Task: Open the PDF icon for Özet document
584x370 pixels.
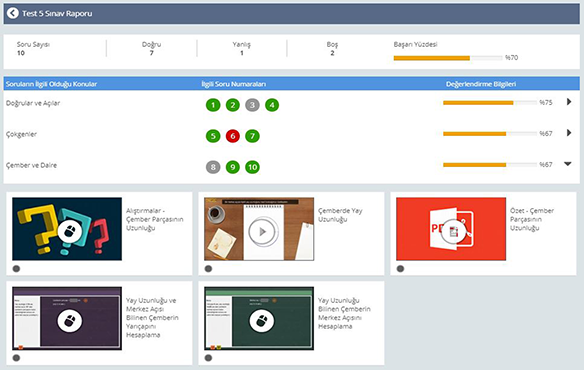Action: click(454, 232)
